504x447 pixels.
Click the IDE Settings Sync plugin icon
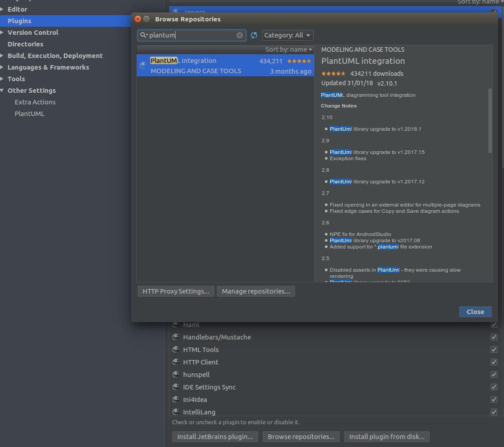point(176,387)
